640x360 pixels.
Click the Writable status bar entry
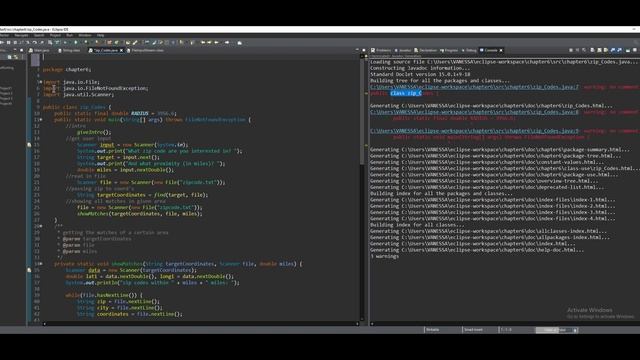433,330
